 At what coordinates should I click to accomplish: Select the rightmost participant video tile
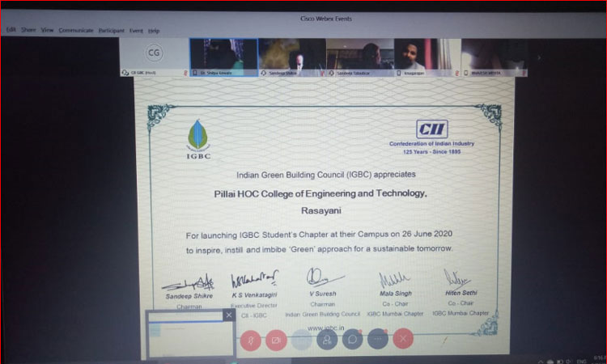[495, 57]
